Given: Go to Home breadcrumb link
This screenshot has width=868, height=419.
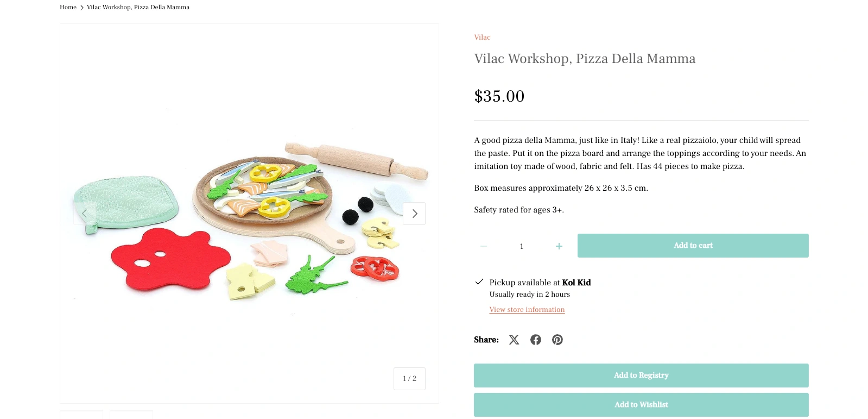Looking at the screenshot, I should click(68, 8).
